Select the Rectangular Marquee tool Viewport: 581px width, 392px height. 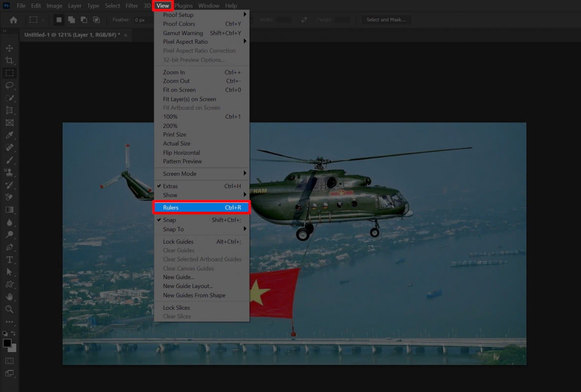[x=9, y=73]
